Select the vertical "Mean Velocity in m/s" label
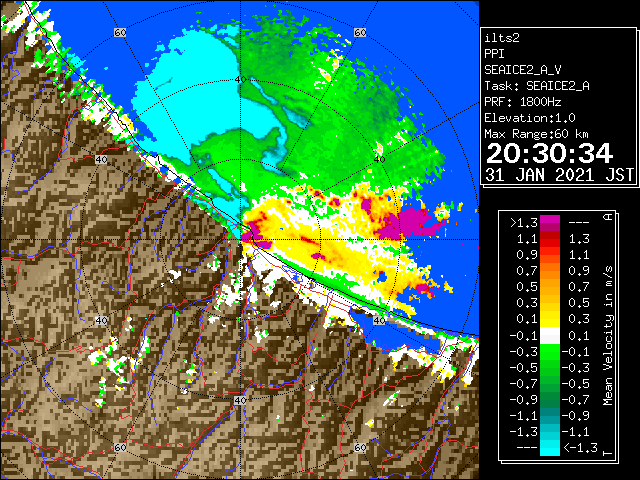 coord(608,336)
